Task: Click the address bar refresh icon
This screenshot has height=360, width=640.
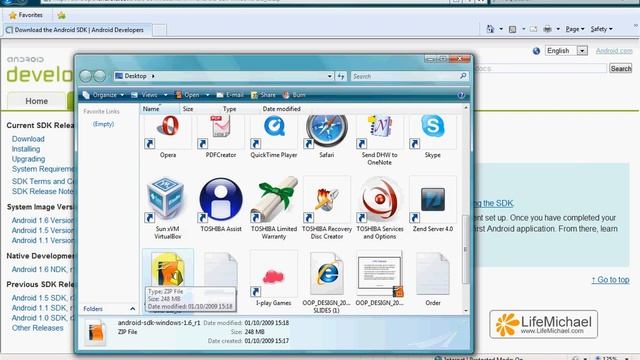Action: (x=341, y=76)
